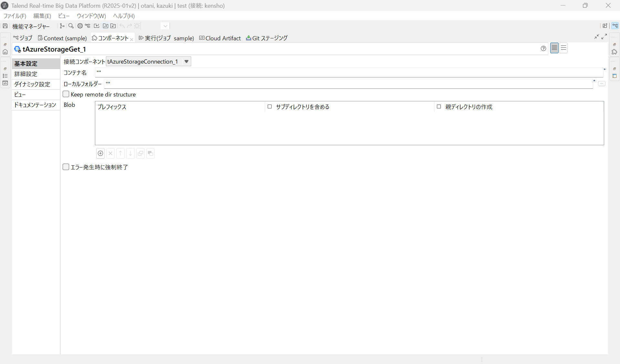
Task: Toggle サブディレクトリを含める header checkbox
Action: (x=270, y=106)
